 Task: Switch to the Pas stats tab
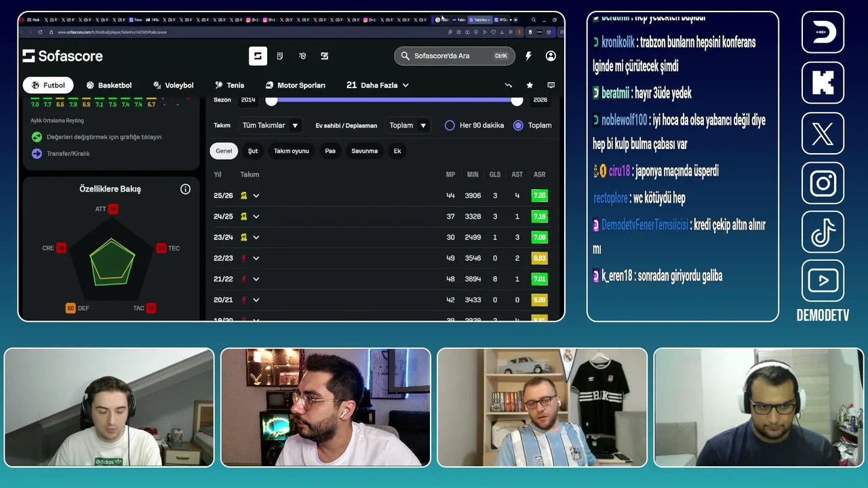coord(330,151)
